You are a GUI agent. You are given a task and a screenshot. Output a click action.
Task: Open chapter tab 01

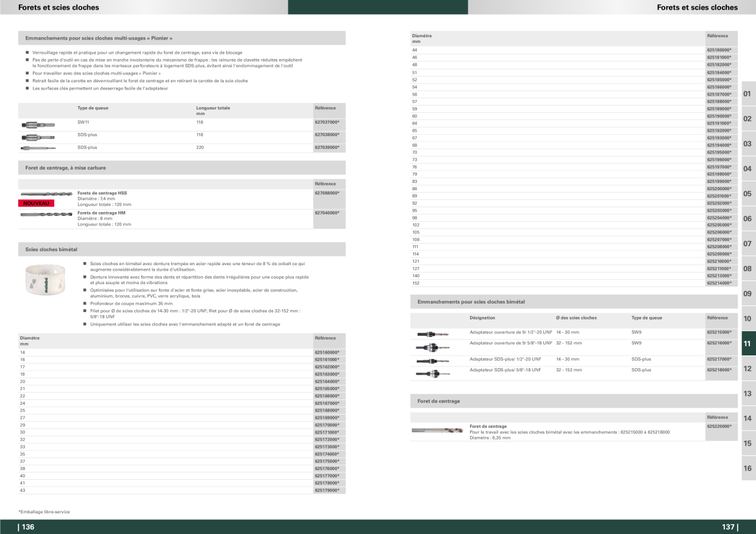tap(747, 94)
